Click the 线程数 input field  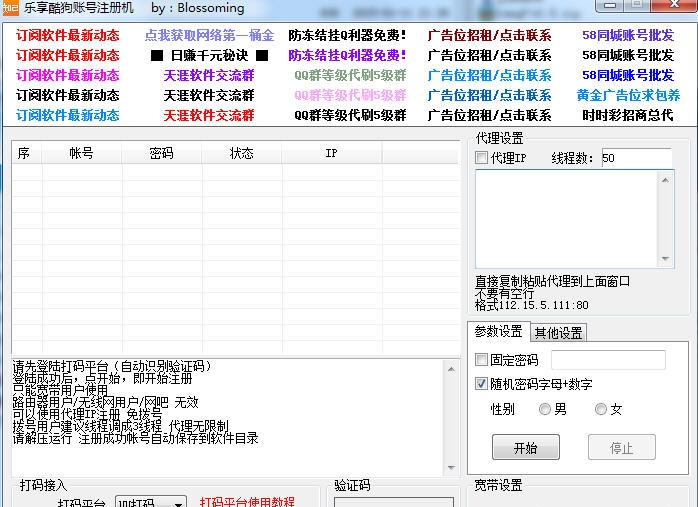(637, 158)
